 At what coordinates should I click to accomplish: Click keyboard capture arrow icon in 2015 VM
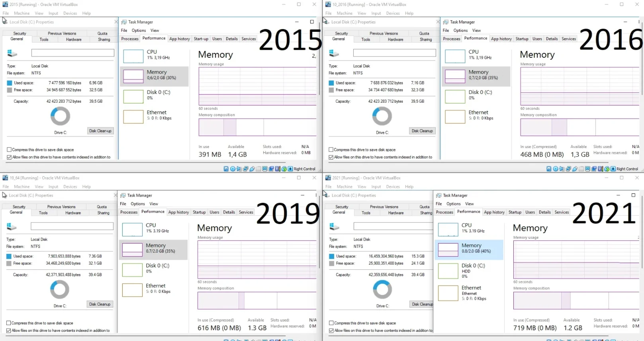[x=290, y=169]
